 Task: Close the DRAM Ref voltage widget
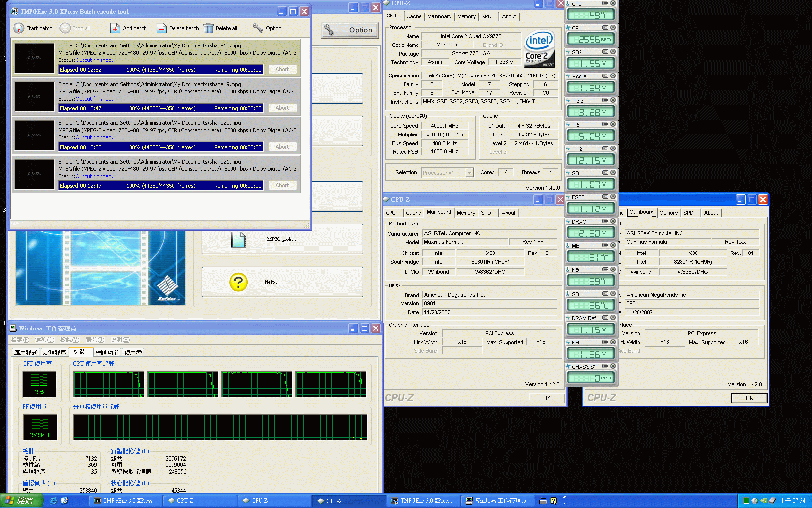click(613, 318)
